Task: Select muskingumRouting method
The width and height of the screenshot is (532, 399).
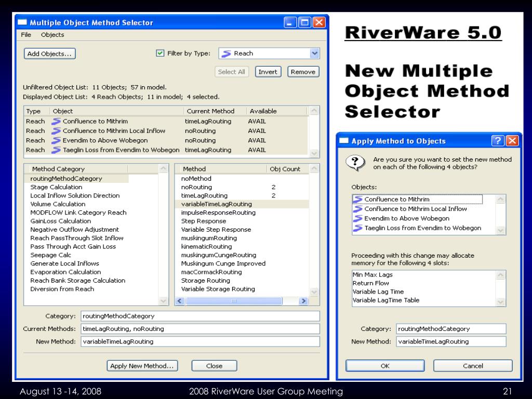Action: point(209,238)
